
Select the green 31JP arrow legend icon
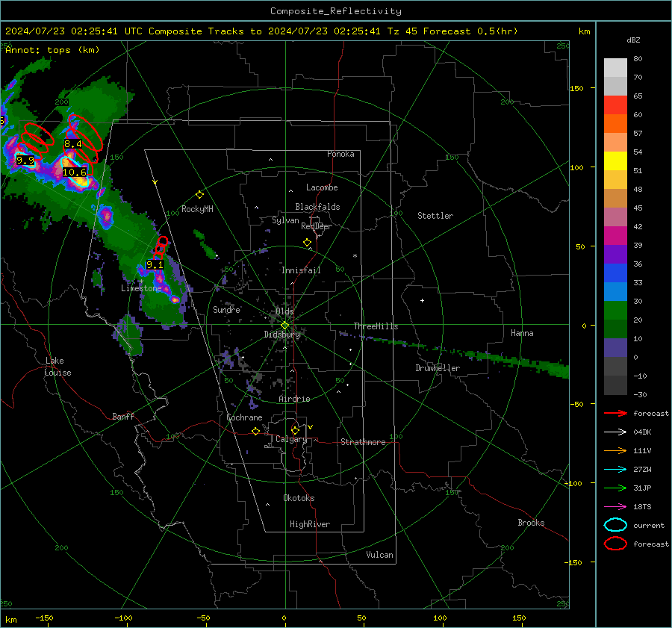pyautogui.click(x=615, y=488)
